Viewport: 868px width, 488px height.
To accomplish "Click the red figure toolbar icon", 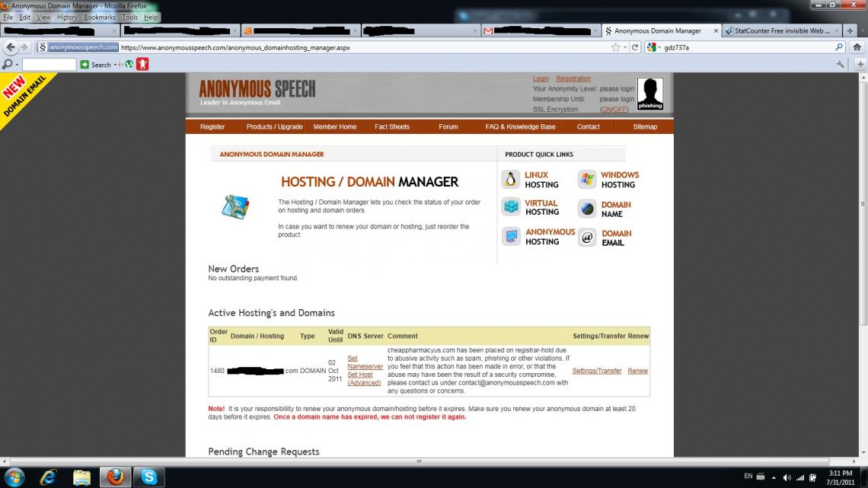I will click(142, 64).
